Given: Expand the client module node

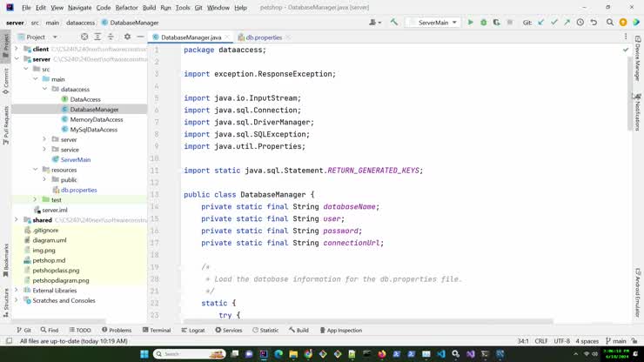Looking at the screenshot, I should click(17, 49).
